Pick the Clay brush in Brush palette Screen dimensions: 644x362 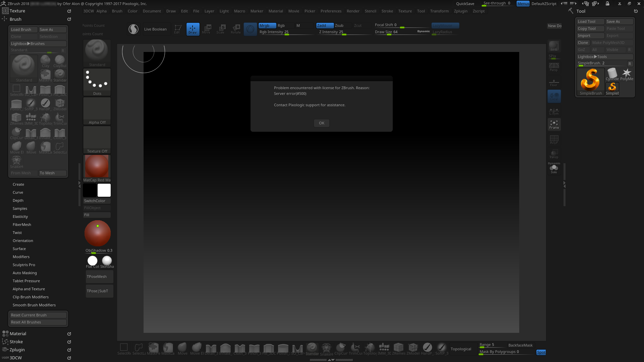(45, 61)
